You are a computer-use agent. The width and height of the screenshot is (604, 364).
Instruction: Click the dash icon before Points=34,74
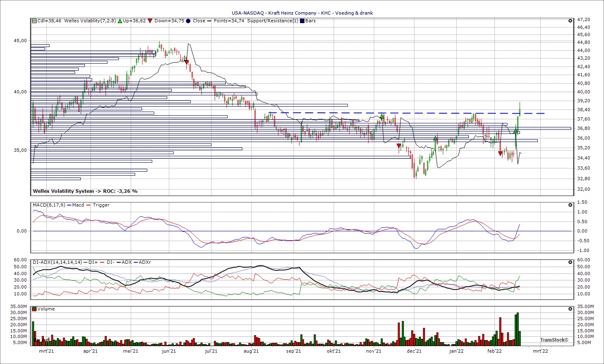209,21
